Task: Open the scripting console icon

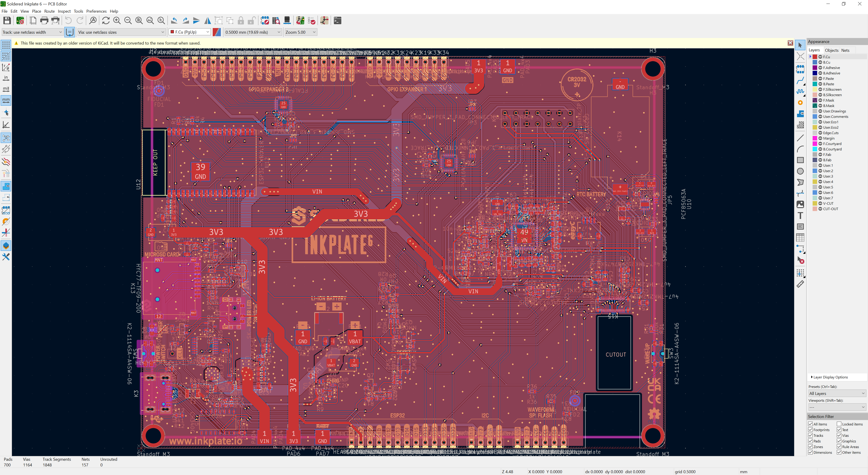Action: pyautogui.click(x=337, y=21)
